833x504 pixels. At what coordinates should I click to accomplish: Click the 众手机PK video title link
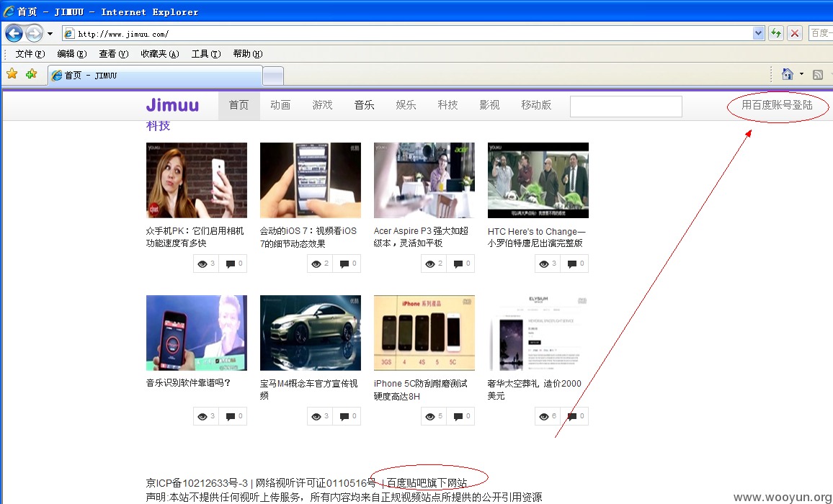pos(195,237)
